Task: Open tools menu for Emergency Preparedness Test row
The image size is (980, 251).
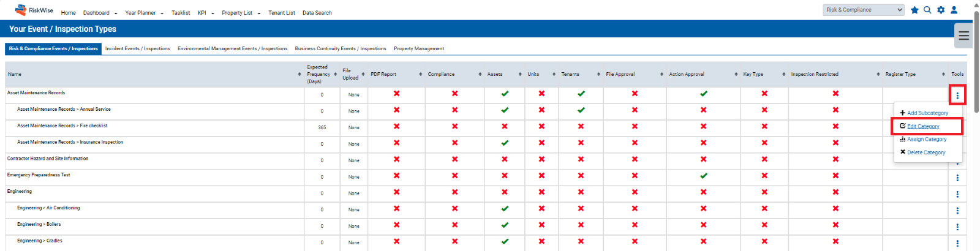Action: click(x=957, y=178)
